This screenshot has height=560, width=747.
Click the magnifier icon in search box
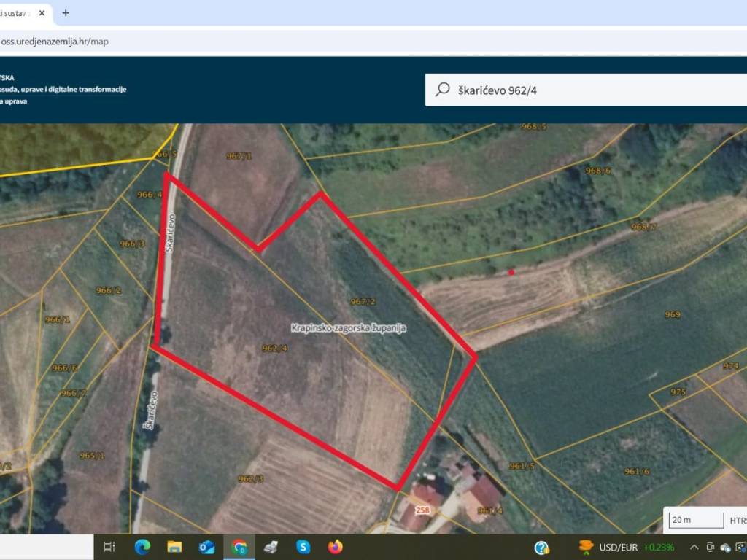[x=442, y=90]
